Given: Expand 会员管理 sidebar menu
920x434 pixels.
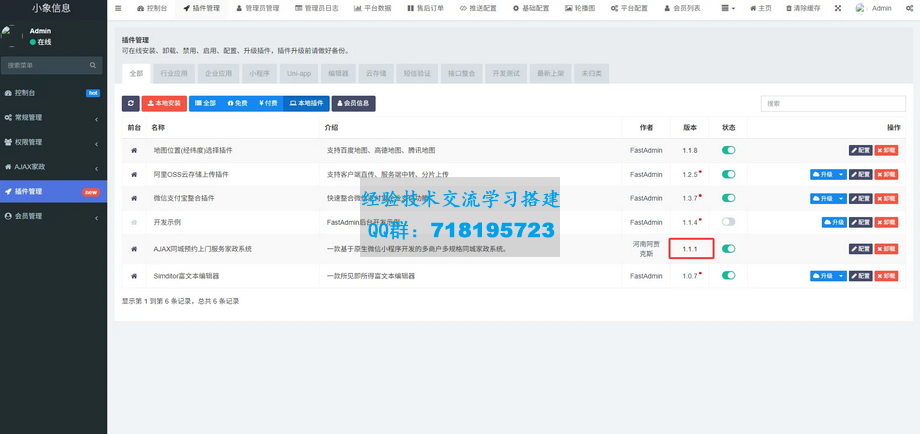Looking at the screenshot, I should (x=53, y=216).
